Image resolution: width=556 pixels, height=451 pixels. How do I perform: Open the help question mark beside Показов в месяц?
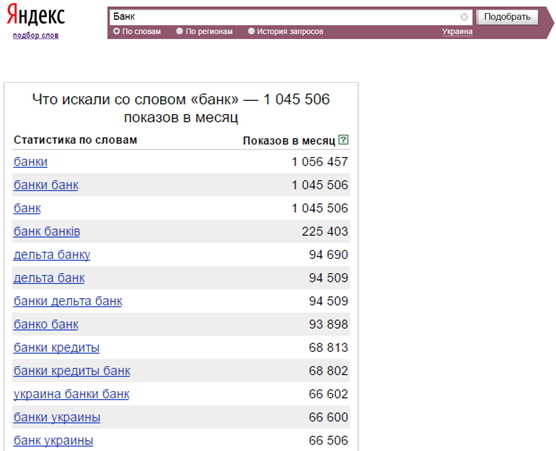click(x=343, y=140)
